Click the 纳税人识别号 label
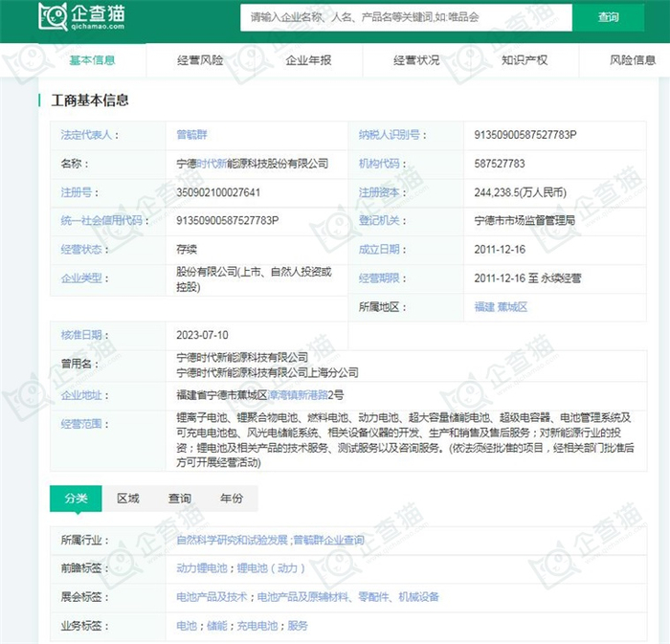Viewport: 670px width, 644px height. pos(390,135)
